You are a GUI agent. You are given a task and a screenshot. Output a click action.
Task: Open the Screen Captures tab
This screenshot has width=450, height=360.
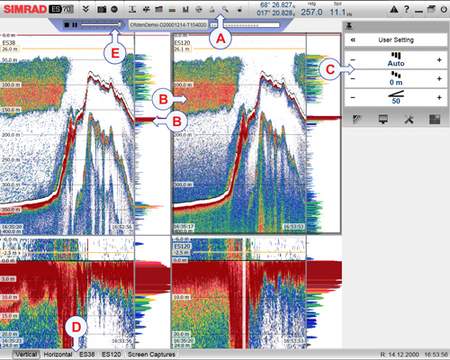(x=151, y=354)
